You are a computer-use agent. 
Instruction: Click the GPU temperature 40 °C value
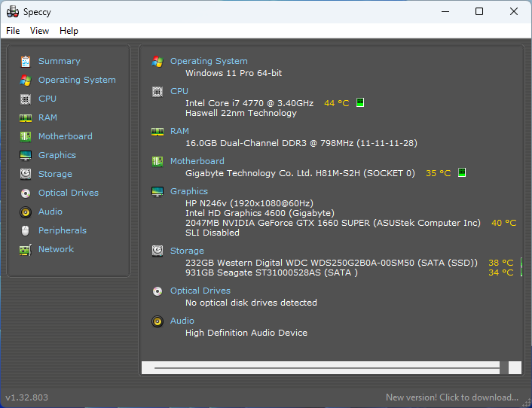(x=504, y=223)
